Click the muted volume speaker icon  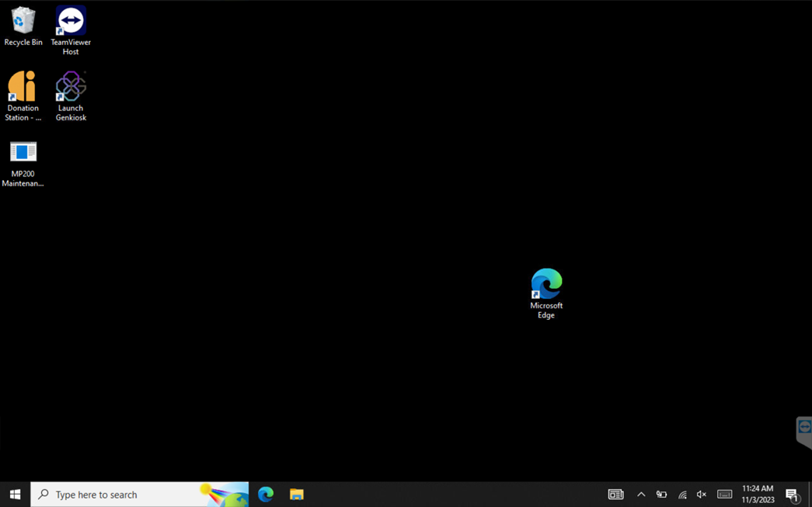coord(702,495)
